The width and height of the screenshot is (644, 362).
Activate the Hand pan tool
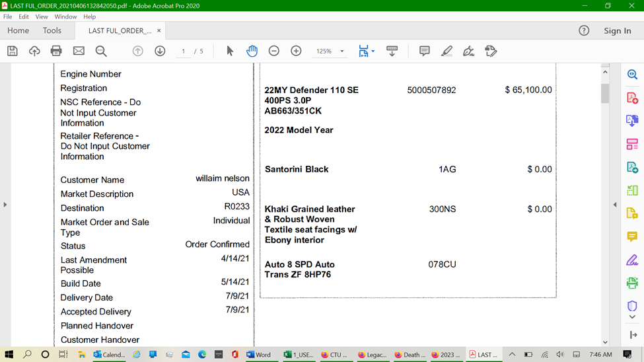252,51
